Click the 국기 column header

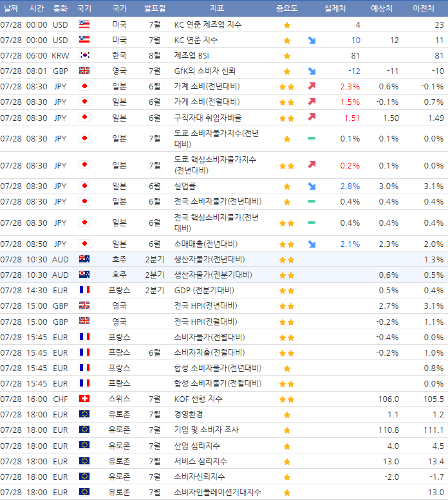click(84, 8)
